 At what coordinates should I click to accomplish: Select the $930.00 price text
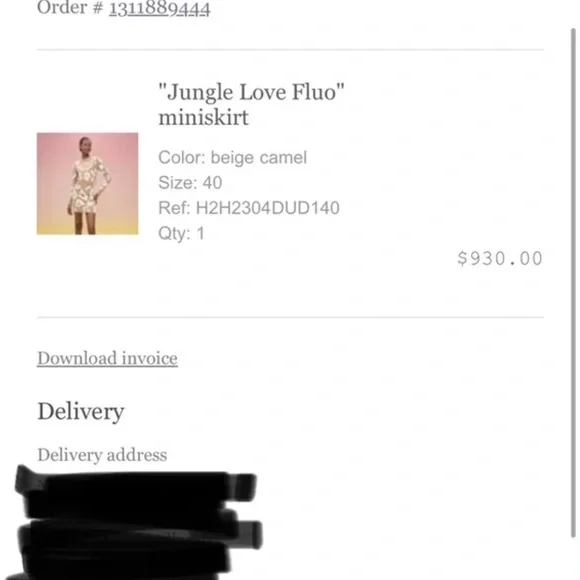[500, 258]
